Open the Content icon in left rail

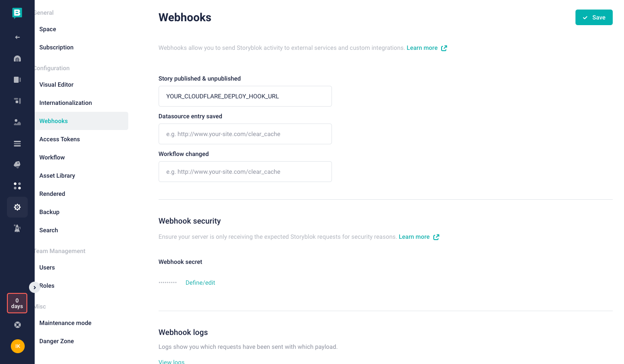click(17, 80)
